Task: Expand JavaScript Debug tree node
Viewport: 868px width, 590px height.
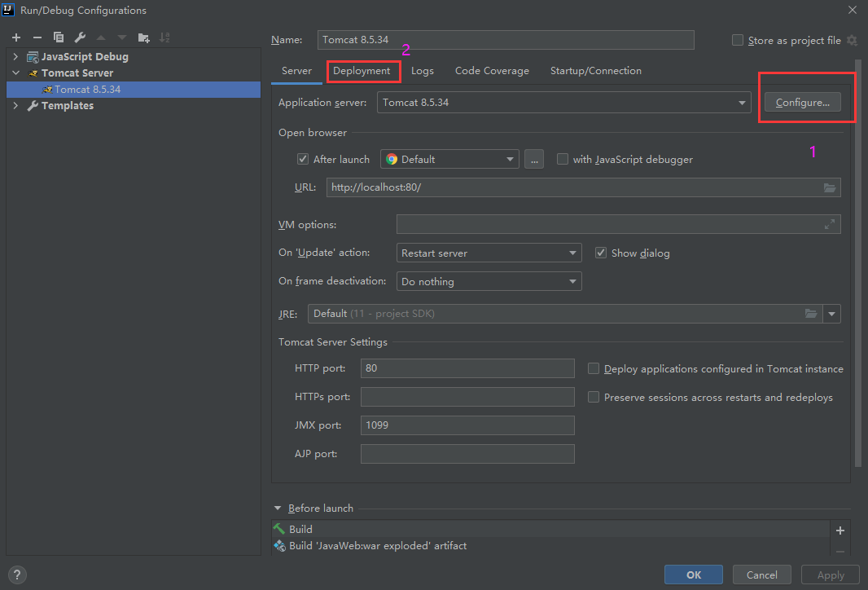Action: click(15, 56)
